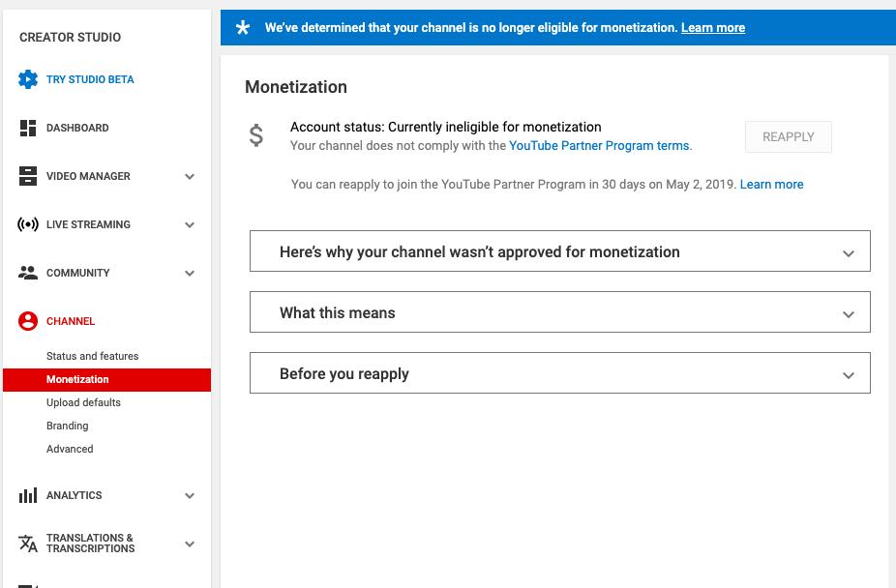
Task: Open Analytics menu label
Action: point(74,495)
